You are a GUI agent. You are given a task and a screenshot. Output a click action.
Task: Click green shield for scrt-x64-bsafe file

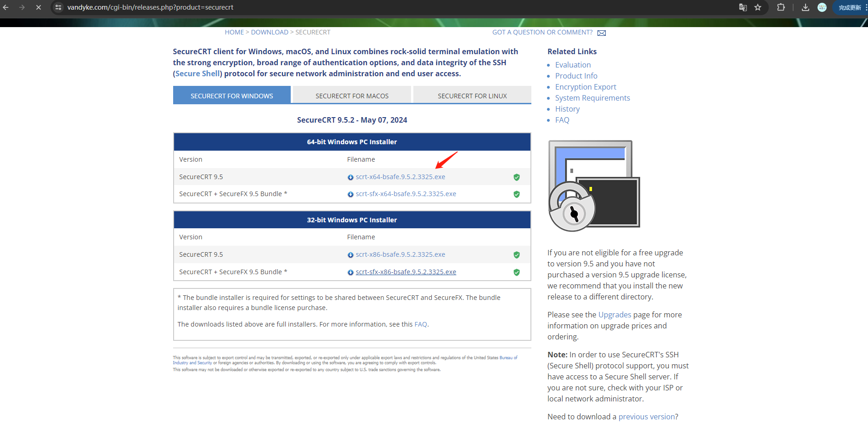click(517, 177)
